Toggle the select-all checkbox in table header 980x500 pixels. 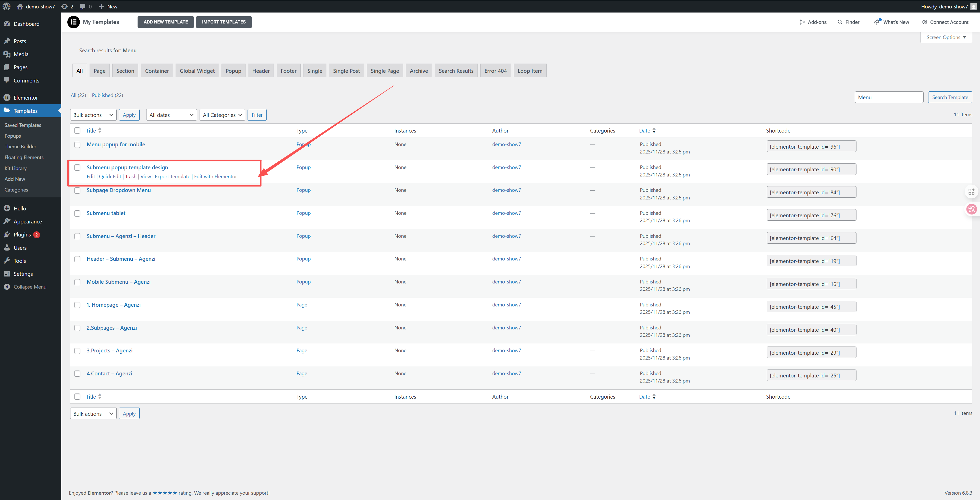coord(77,130)
